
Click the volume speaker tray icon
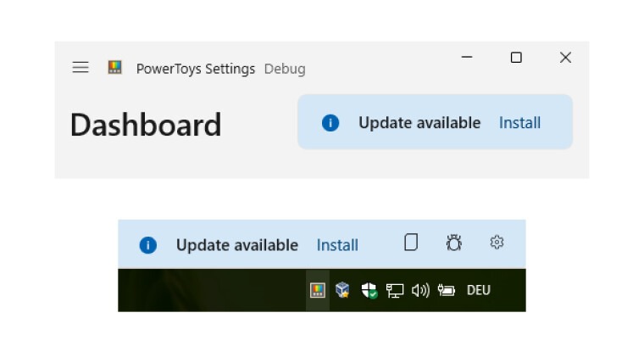coord(419,290)
